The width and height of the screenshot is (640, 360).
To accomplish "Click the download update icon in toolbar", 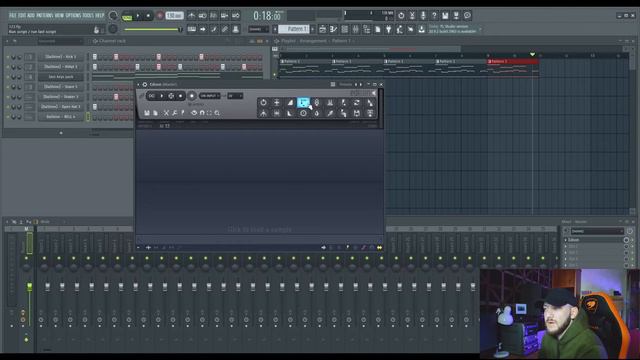I will [421, 29].
